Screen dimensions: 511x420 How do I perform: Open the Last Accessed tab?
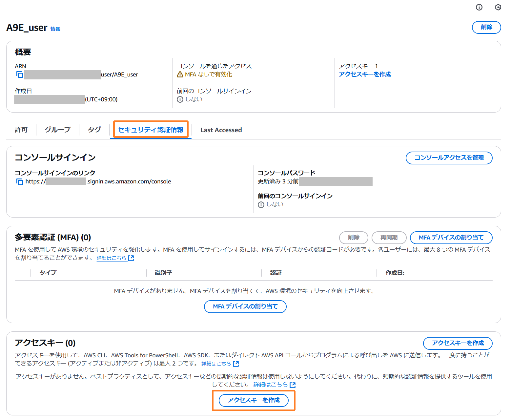click(221, 130)
